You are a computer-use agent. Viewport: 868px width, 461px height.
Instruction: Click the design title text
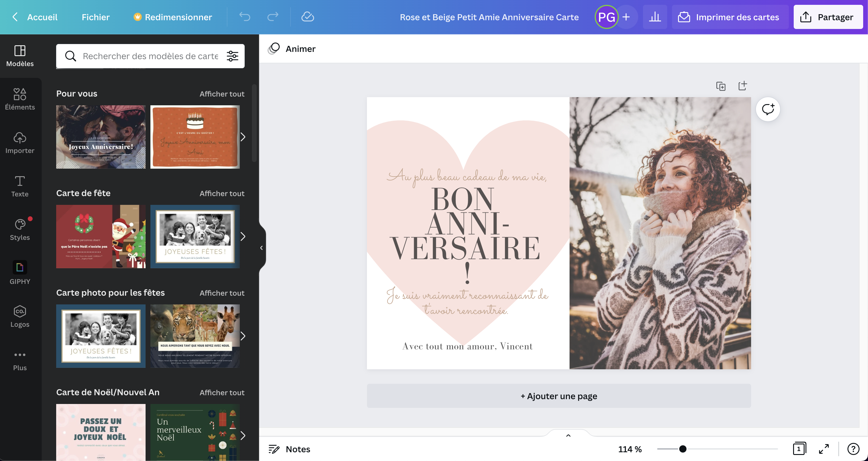tap(489, 17)
